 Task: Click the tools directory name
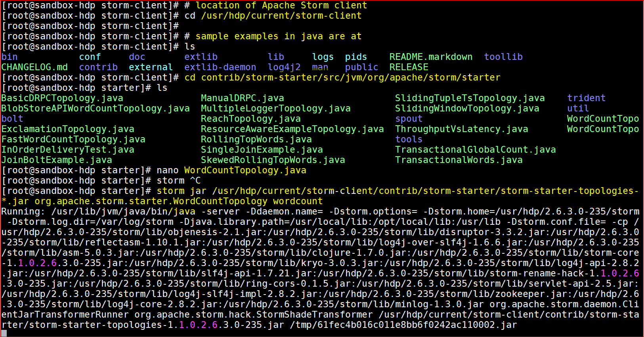pos(409,139)
